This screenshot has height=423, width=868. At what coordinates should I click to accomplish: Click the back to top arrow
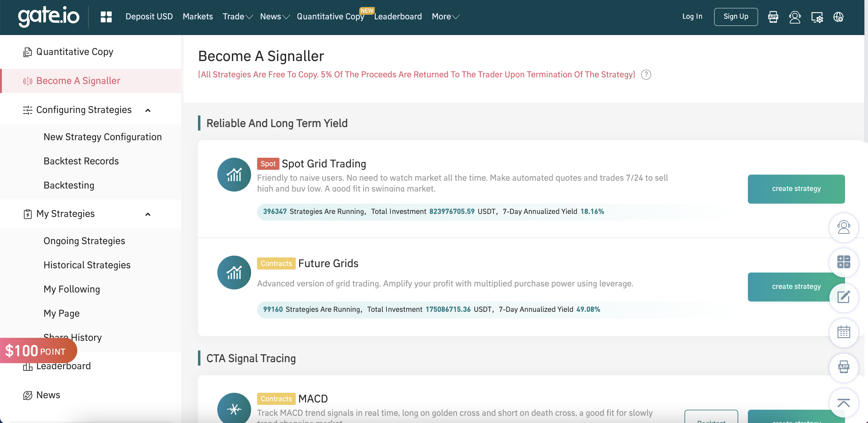(844, 403)
